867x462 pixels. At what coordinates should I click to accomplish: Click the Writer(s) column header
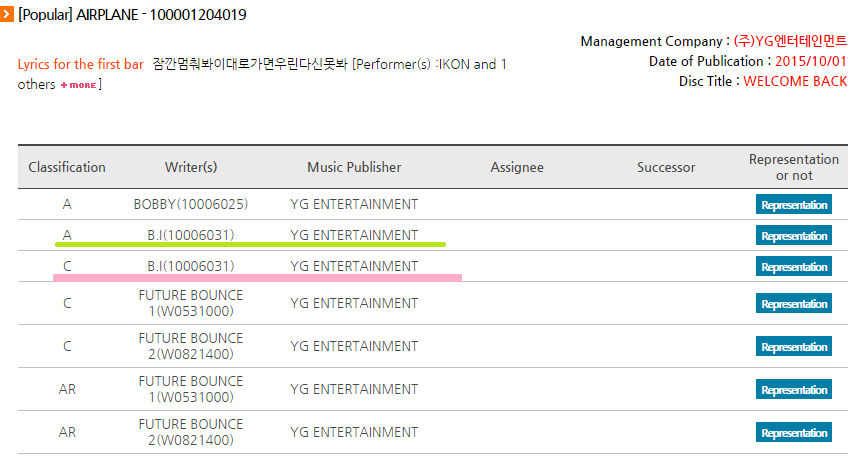(x=191, y=167)
